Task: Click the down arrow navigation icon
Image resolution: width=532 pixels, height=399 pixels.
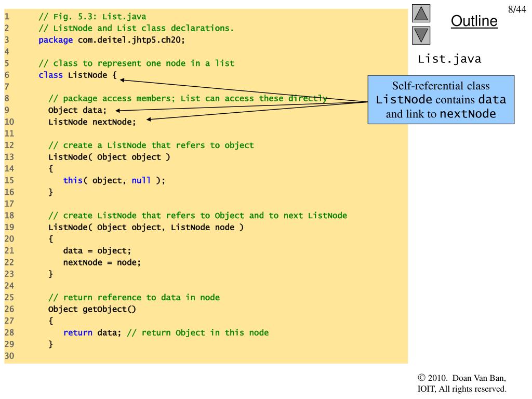Action: coord(421,36)
